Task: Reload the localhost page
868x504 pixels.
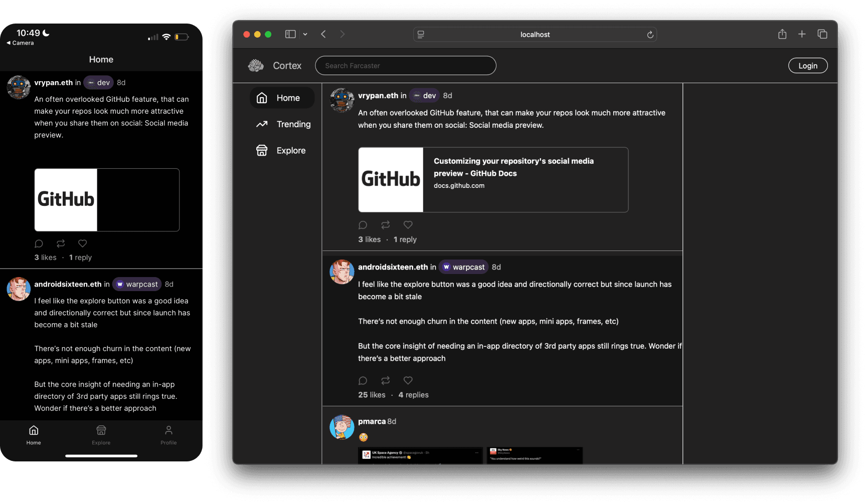Action: pyautogui.click(x=650, y=35)
